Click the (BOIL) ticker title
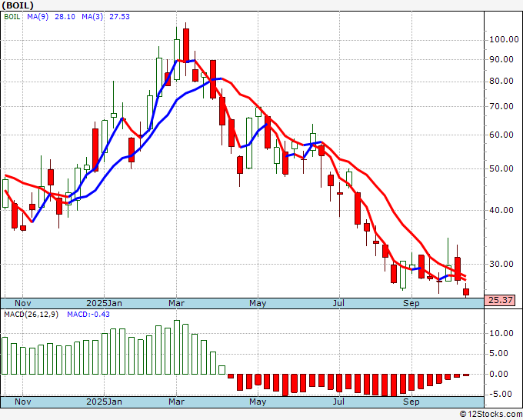523x420 pixels. point(19,5)
